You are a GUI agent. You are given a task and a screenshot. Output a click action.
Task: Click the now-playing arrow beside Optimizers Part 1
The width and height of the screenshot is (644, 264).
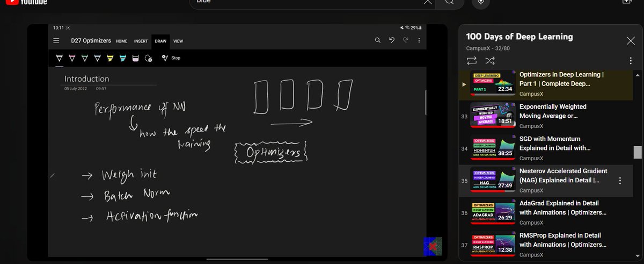click(x=464, y=84)
